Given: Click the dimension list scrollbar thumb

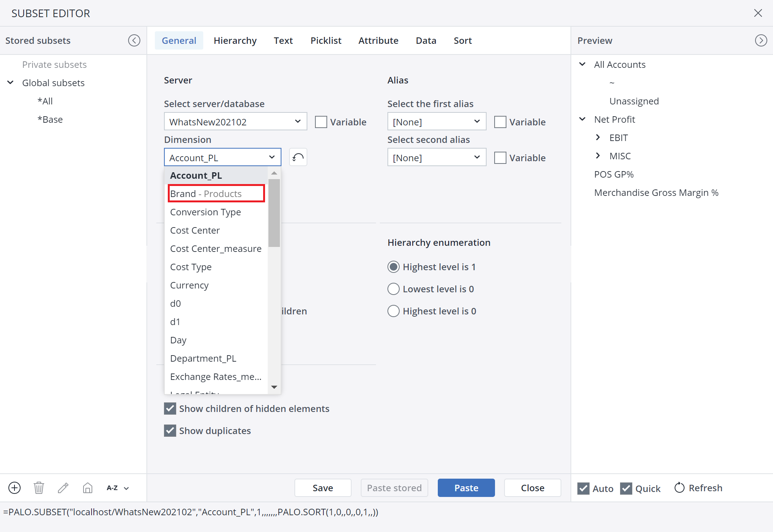Looking at the screenshot, I should coord(274,213).
